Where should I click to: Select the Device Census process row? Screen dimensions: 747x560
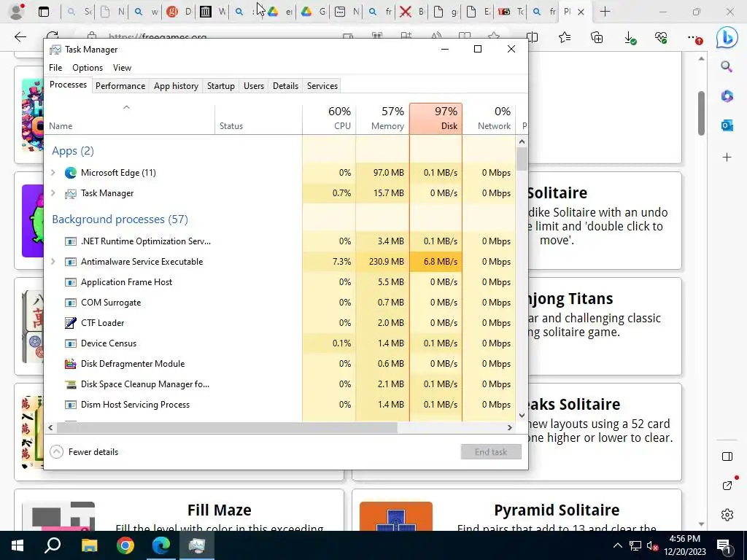[x=280, y=343]
